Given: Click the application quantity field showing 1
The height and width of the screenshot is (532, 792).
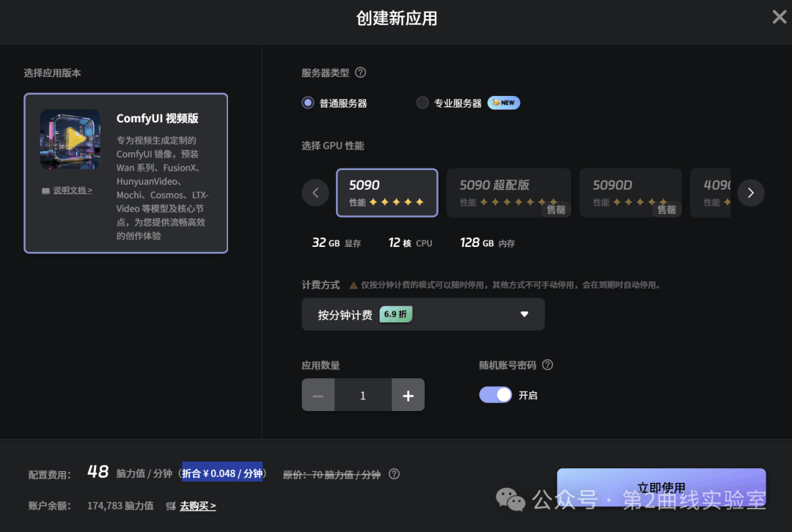Looking at the screenshot, I should [x=363, y=395].
